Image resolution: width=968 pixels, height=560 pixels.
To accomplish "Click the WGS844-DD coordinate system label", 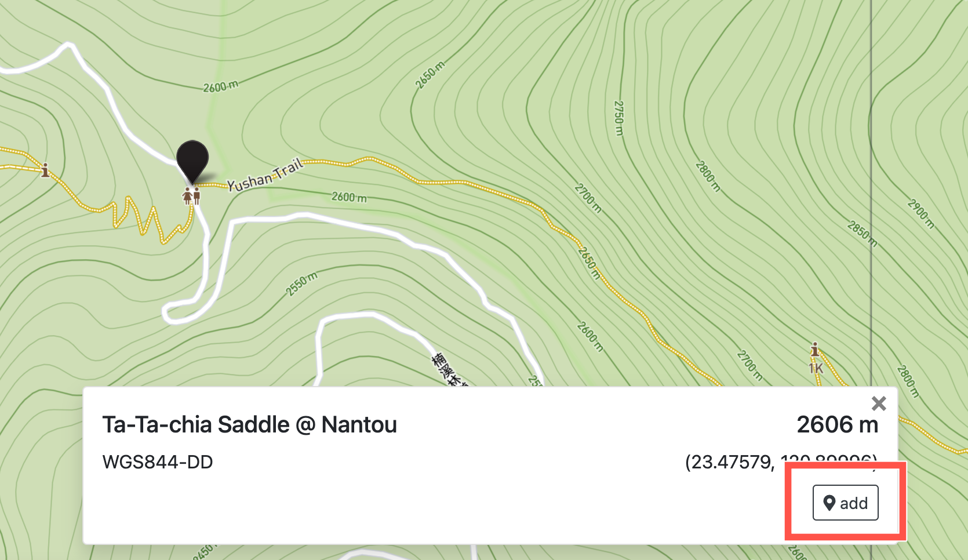I will click(x=158, y=462).
